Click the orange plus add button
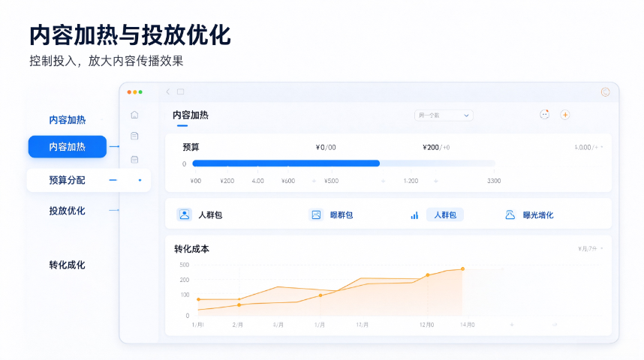The height and width of the screenshot is (360, 644). pos(564,115)
